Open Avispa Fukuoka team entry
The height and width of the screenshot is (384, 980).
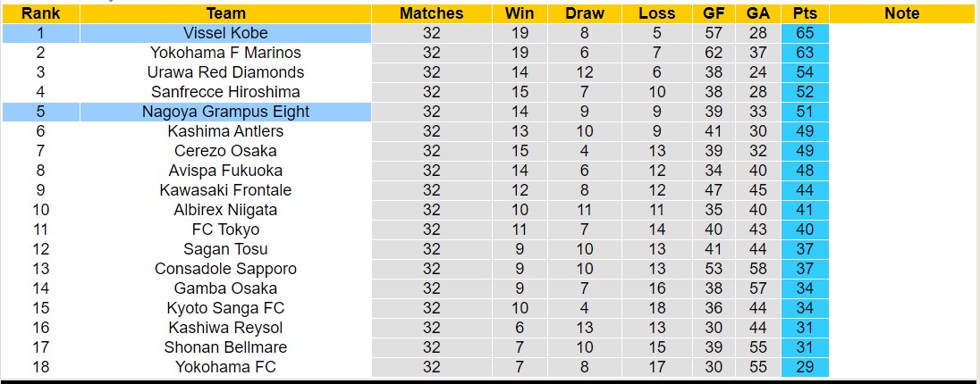pyautogui.click(x=225, y=171)
